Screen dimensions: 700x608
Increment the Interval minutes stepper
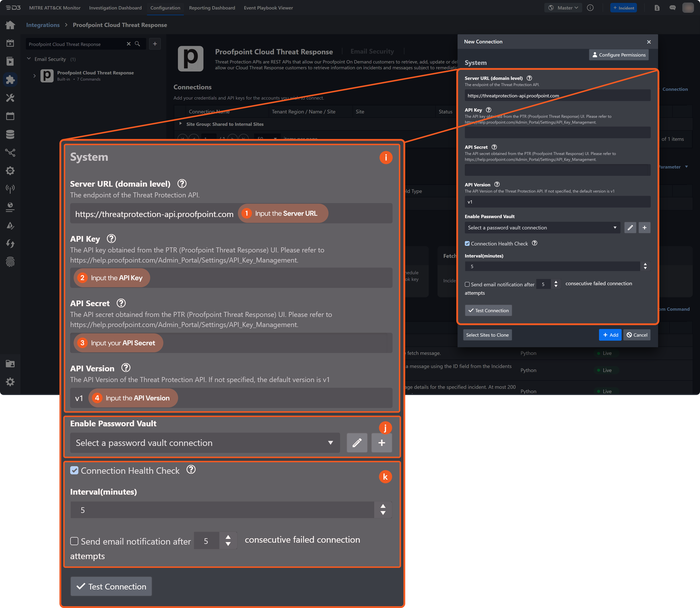[645, 264]
